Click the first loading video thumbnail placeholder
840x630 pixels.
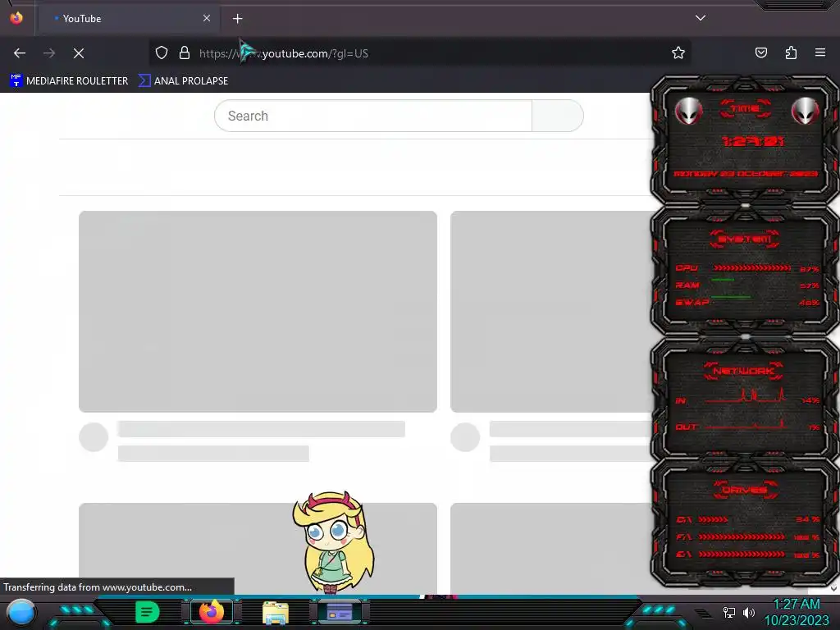[258, 311]
